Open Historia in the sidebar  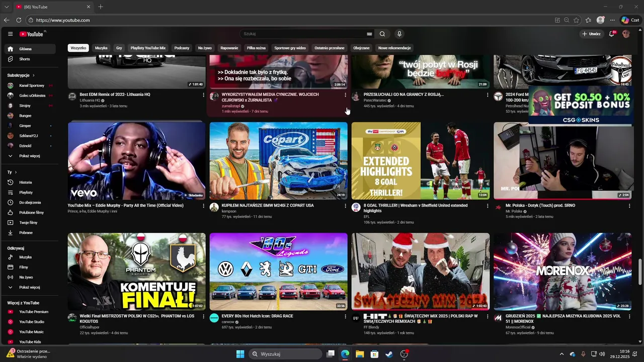pos(31,182)
